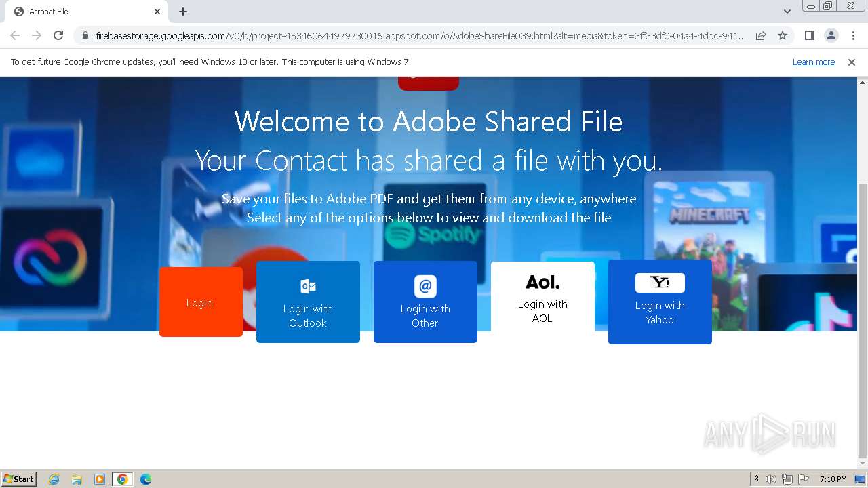Open media player from taskbar
Viewport: 868px width, 488px height.
click(100, 479)
